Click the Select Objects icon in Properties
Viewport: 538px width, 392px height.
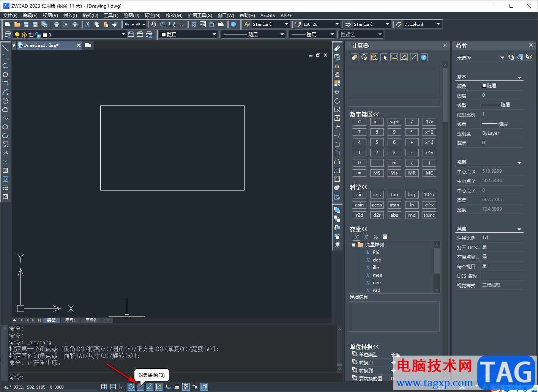point(520,57)
